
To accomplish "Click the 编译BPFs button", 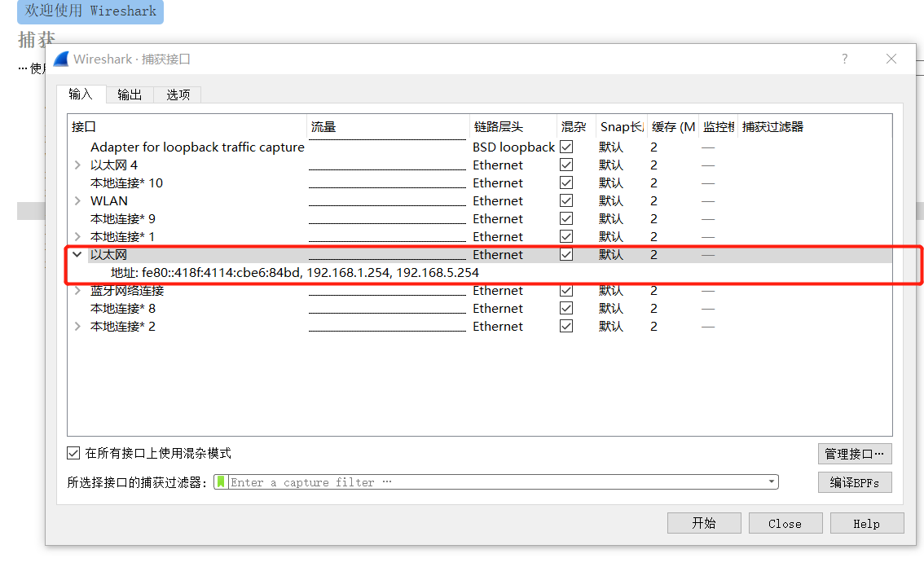I will (x=855, y=483).
